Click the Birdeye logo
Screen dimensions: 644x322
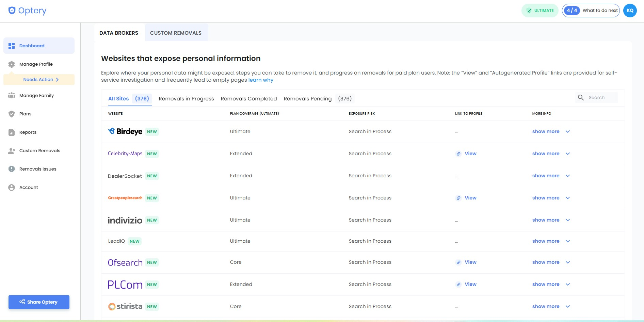[125, 131]
